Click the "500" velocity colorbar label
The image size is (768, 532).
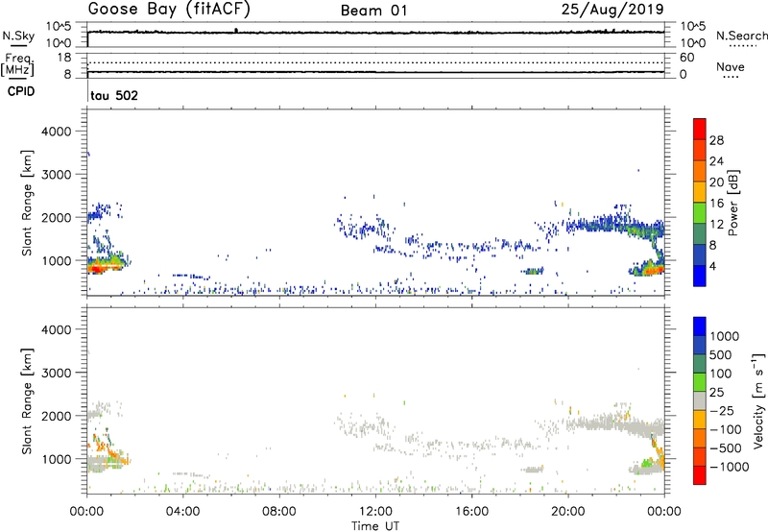(721, 355)
